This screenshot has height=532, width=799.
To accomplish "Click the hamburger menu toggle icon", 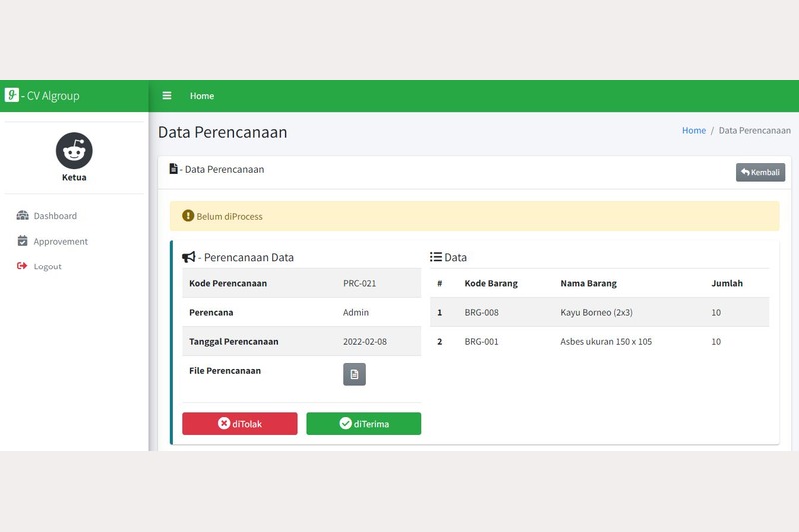I will [167, 96].
